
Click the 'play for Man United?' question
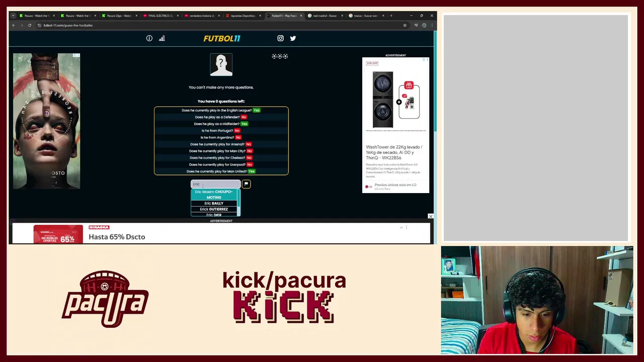point(221,171)
